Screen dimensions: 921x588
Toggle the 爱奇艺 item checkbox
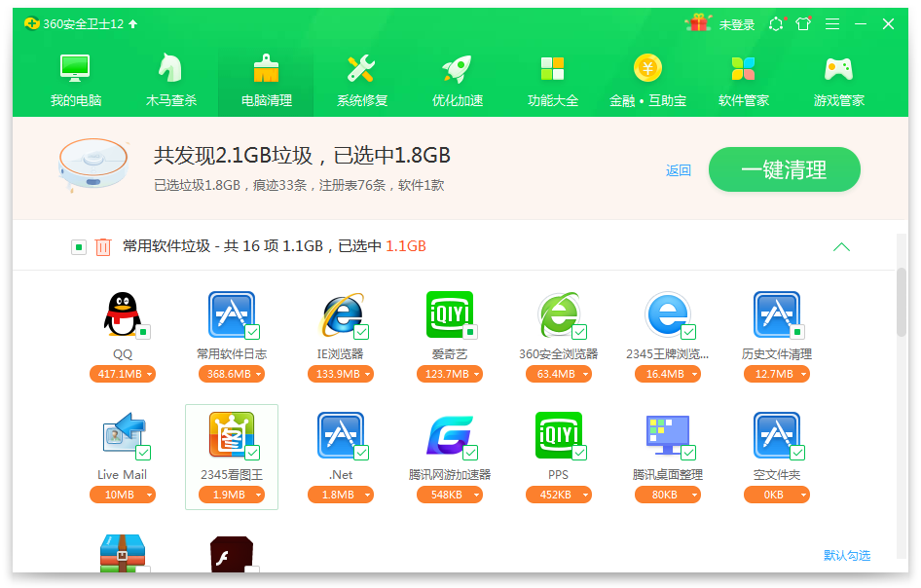[470, 332]
